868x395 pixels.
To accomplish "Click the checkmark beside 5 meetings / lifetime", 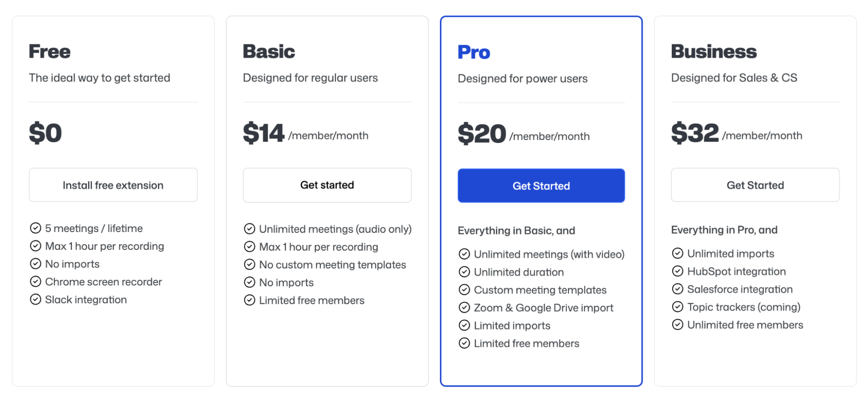I will (35, 228).
